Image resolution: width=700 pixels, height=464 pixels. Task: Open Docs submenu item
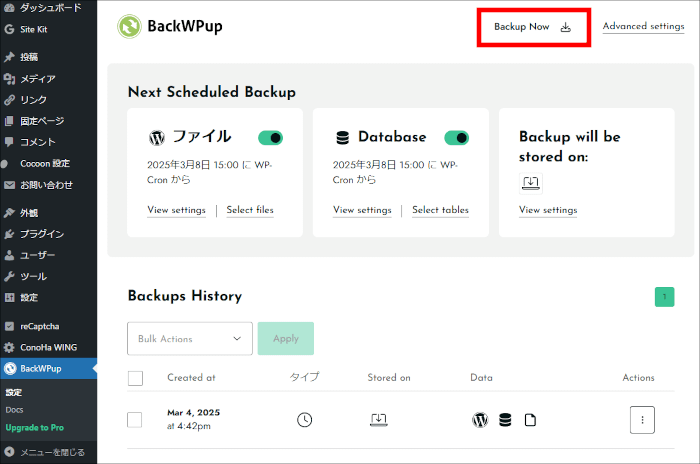(14, 410)
